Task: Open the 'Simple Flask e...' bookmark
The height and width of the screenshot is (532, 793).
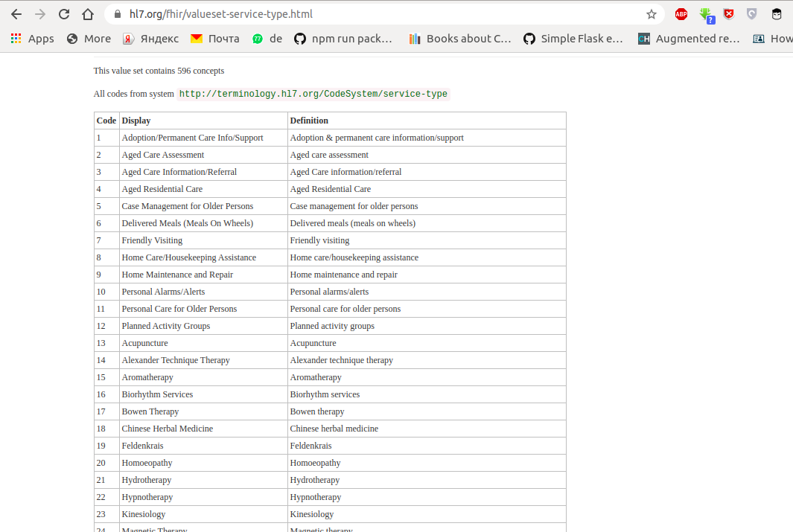Action: pyautogui.click(x=573, y=39)
